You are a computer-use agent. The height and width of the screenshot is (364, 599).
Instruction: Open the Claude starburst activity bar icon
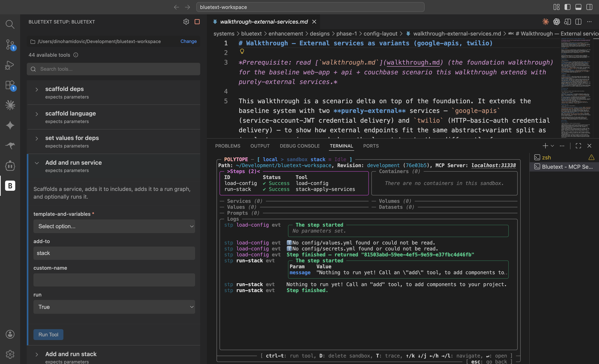[10, 105]
